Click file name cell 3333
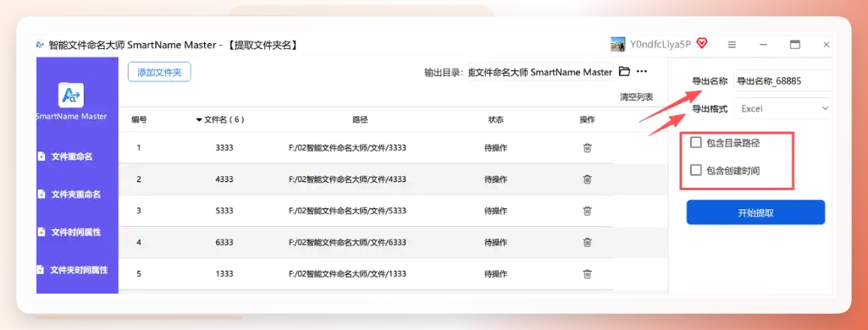 (x=224, y=147)
